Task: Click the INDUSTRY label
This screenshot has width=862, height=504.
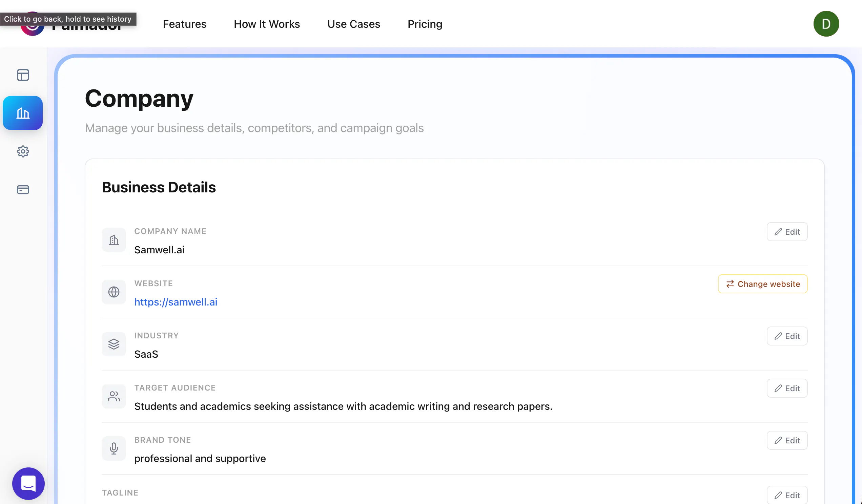Action: pos(157,336)
